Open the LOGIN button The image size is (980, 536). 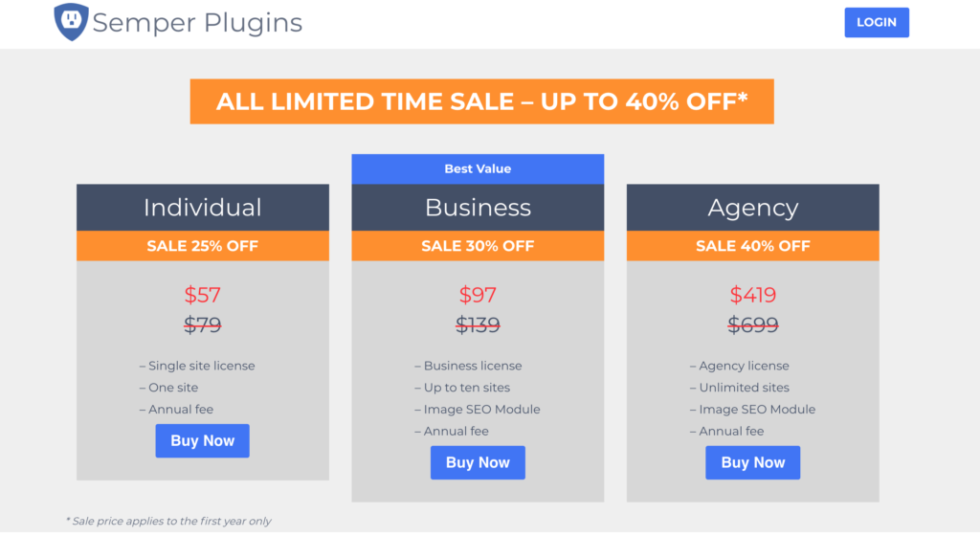pos(877,22)
